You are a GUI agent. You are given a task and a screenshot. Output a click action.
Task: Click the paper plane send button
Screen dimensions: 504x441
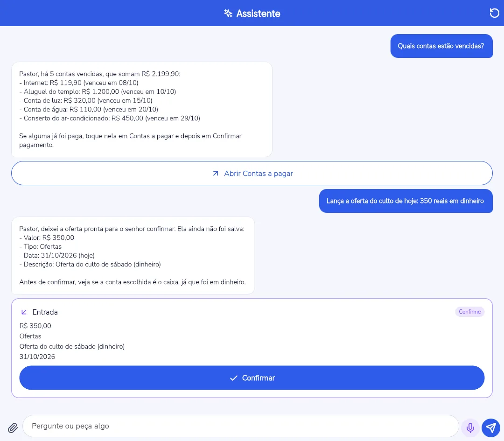490,427
